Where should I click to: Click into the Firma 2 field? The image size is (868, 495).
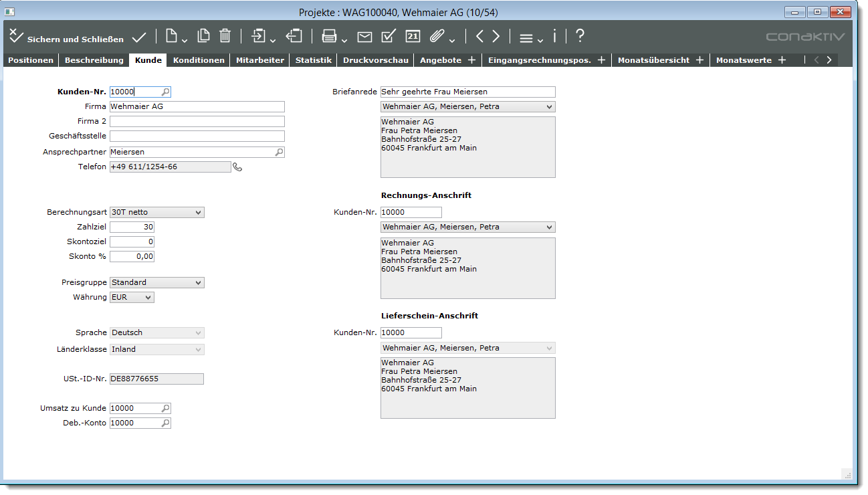pyautogui.click(x=197, y=122)
